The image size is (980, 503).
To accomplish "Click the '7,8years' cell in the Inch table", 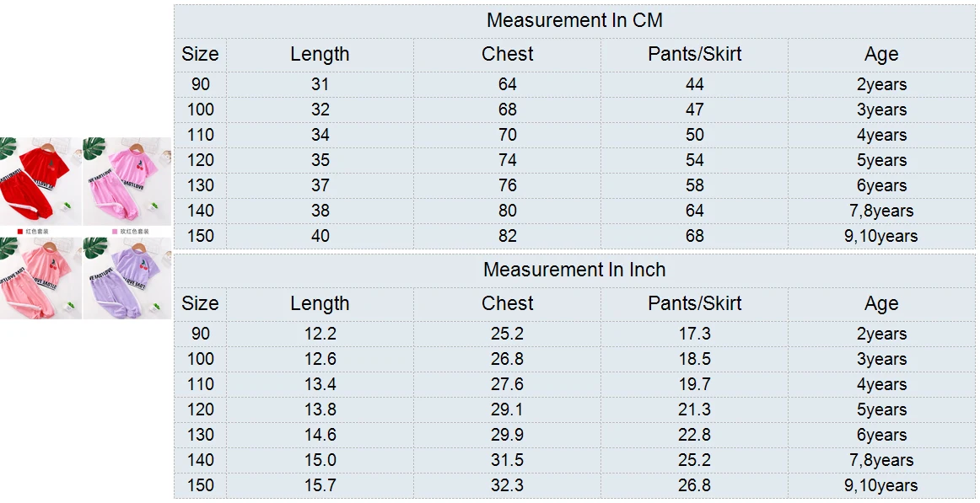I will pyautogui.click(x=881, y=460).
